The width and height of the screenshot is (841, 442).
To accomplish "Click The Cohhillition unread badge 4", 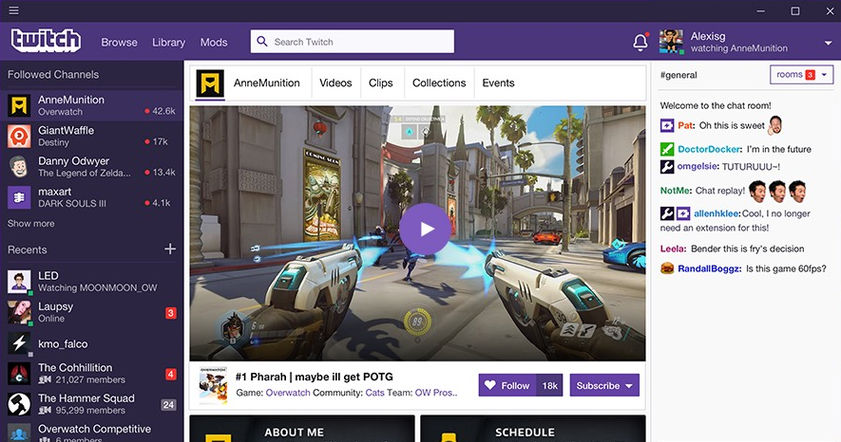I will click(171, 374).
